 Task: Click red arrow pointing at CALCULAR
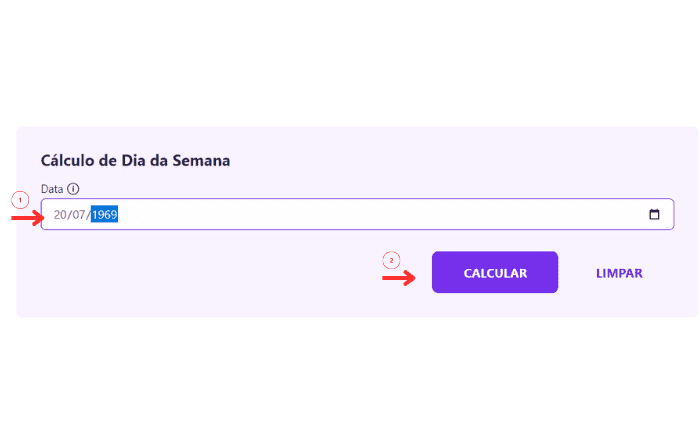[x=399, y=277]
